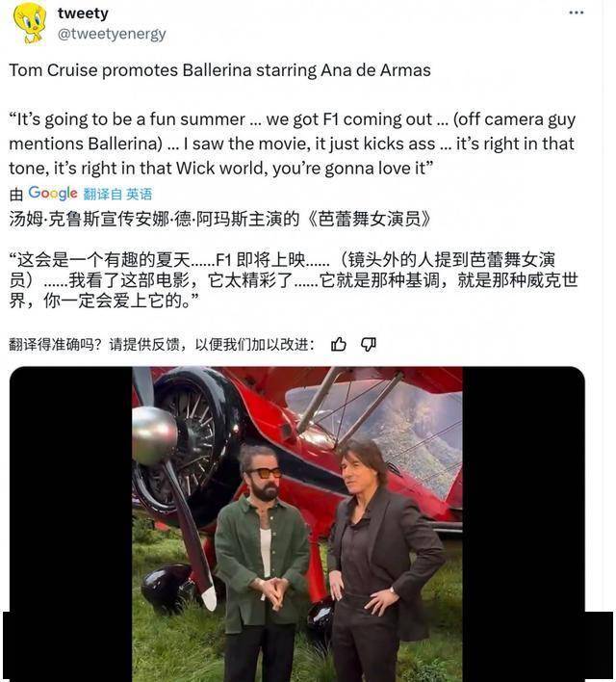This screenshot has width=616, height=682.
Task: Open the tweety display name profile
Action: click(x=83, y=13)
